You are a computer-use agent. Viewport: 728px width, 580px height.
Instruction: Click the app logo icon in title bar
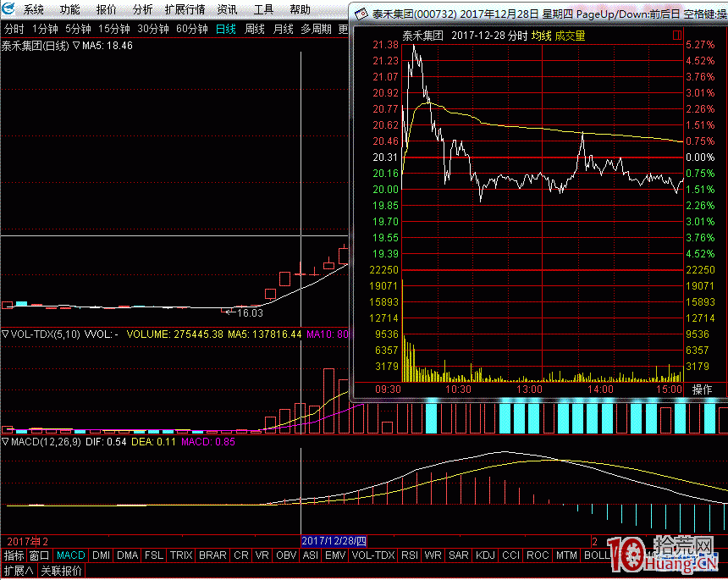tap(9, 10)
